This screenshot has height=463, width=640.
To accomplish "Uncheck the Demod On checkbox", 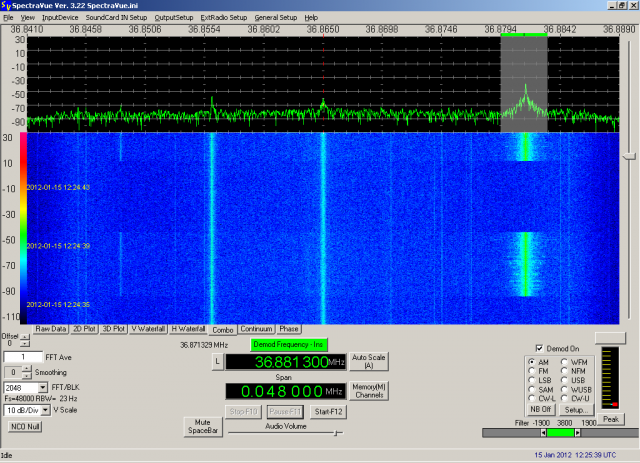I will pyautogui.click(x=540, y=347).
